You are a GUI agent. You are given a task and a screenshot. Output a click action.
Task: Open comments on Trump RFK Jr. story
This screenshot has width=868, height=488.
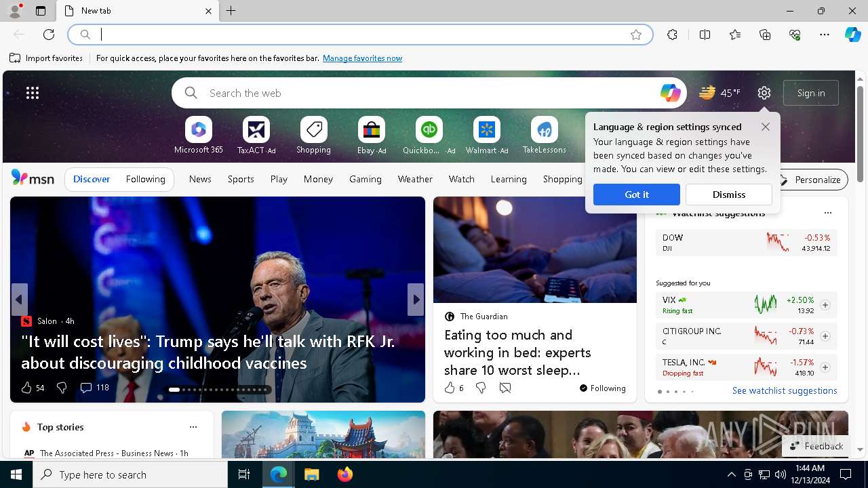pos(94,388)
